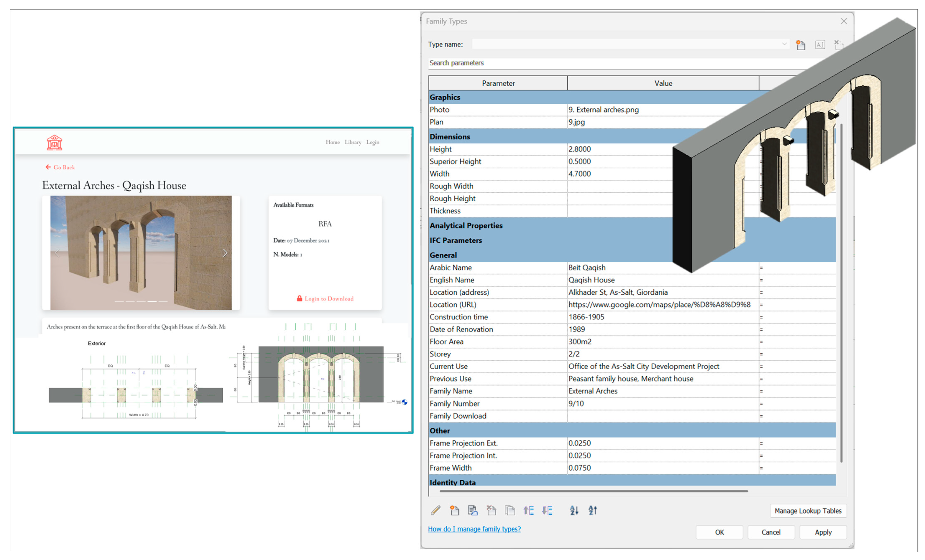925x560 pixels.
Task: Click Move Parameter Down icon
Action: 547,511
